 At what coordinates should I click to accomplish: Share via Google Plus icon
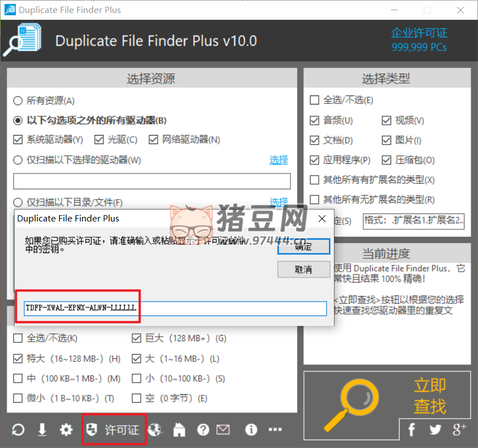[x=459, y=430]
